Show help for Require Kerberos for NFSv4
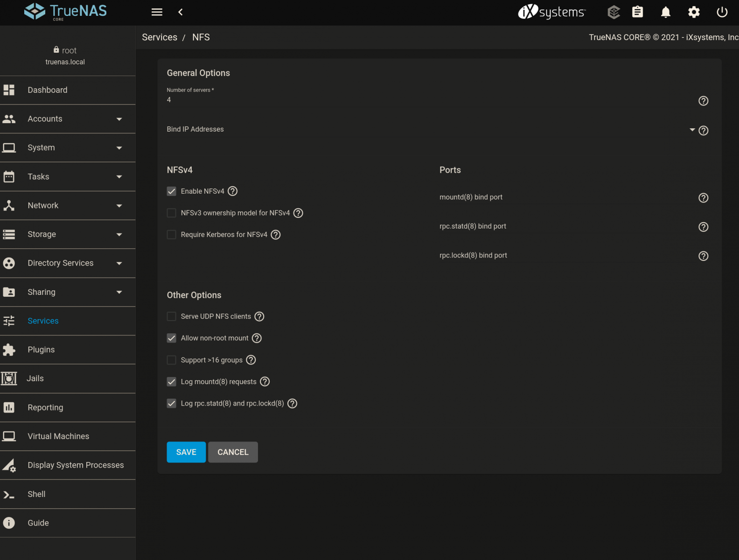 click(x=276, y=235)
